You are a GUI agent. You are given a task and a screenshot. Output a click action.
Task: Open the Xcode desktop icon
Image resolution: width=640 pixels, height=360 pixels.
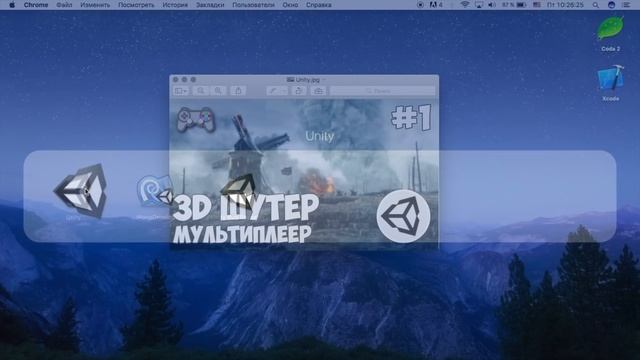(611, 83)
